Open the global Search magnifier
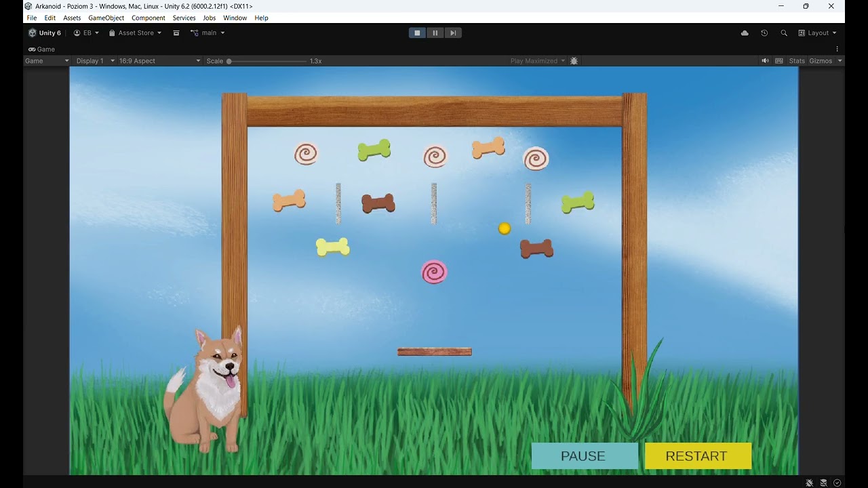 click(x=784, y=33)
